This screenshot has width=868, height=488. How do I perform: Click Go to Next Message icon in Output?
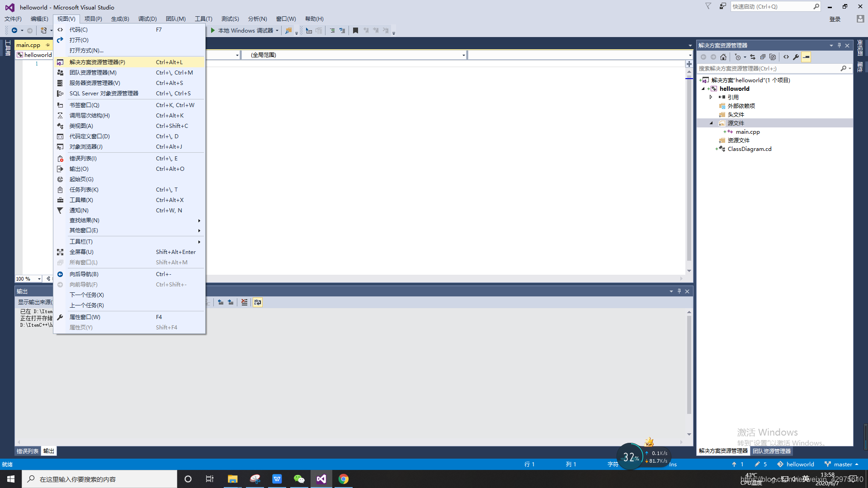(x=231, y=302)
